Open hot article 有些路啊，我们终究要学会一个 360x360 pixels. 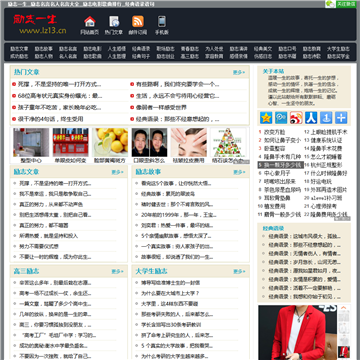coord(177,84)
